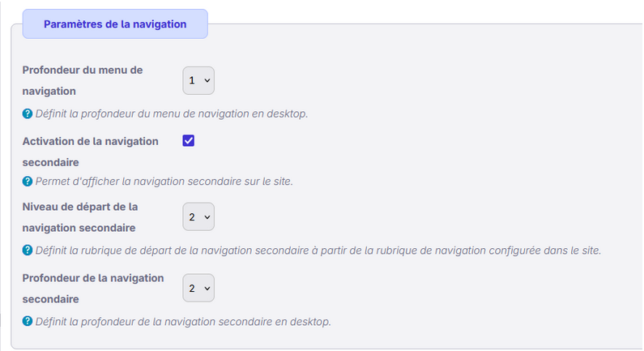Image resolution: width=644 pixels, height=351 pixels.
Task: Open 'Profondeur du menu de navigation' dropdown
Action: tap(198, 80)
